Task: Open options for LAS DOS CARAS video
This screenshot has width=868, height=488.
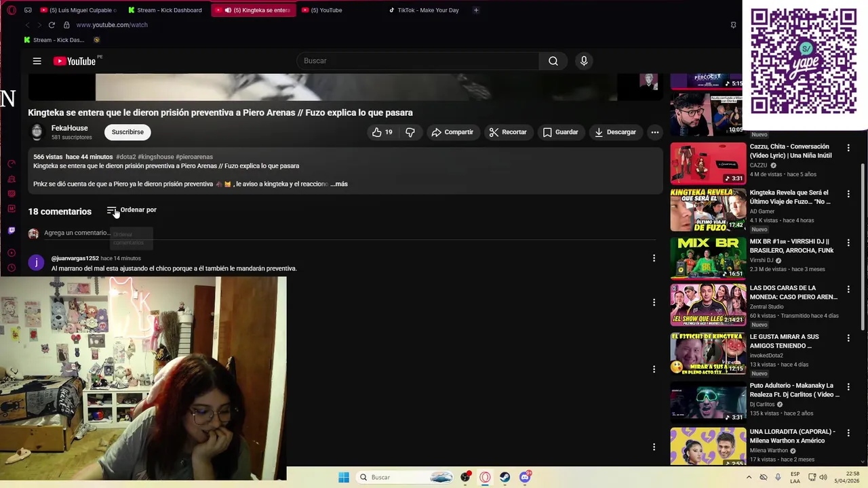Action: (848, 289)
